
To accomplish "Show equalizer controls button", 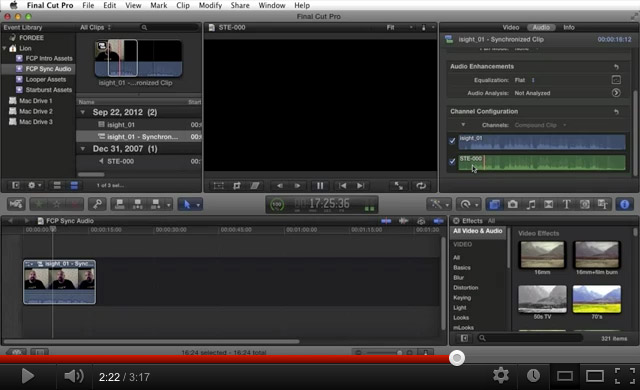I will click(x=616, y=80).
